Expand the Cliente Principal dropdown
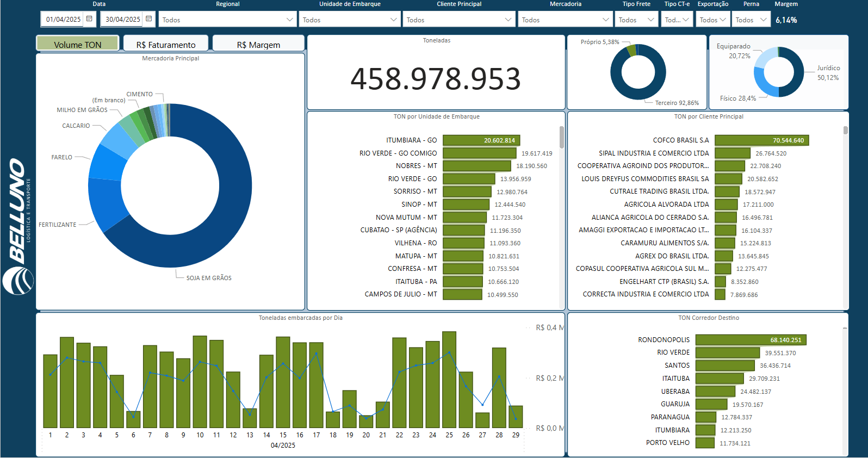 [459, 20]
